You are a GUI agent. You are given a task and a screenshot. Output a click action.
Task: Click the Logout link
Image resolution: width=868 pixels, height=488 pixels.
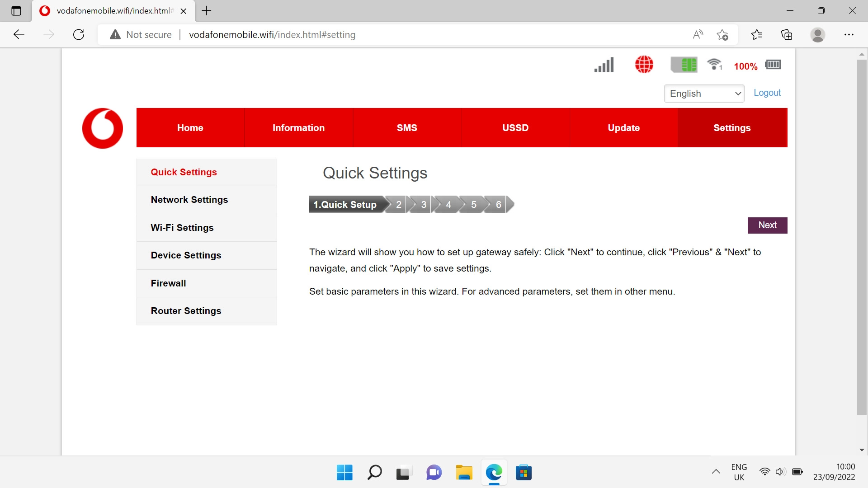(767, 93)
